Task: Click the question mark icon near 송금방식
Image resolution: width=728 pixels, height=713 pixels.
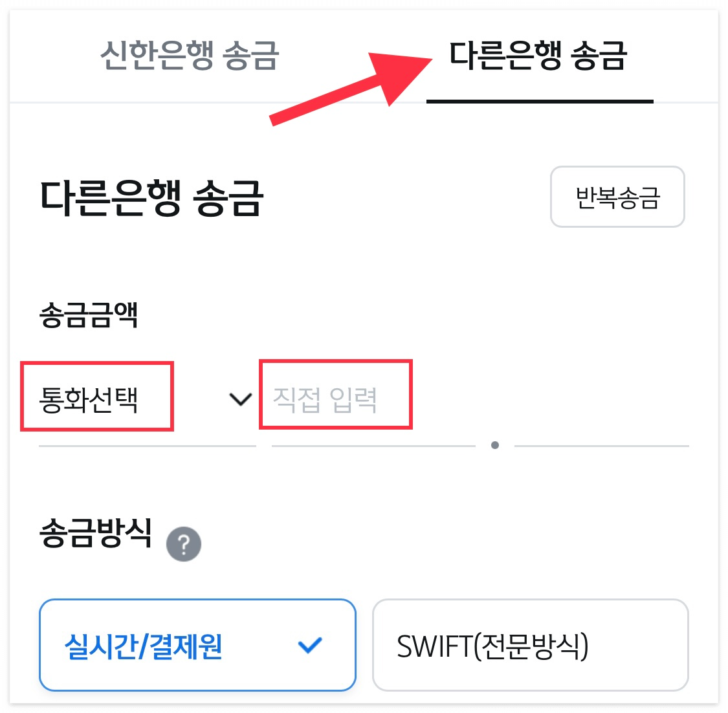Action: tap(183, 543)
